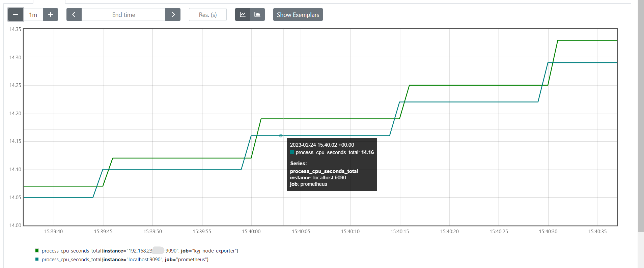Click the Show Exemplars button
The height and width of the screenshot is (268, 644).
pyautogui.click(x=298, y=14)
